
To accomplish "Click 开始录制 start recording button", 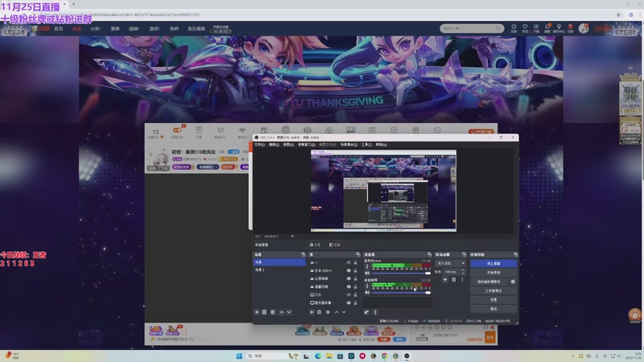I will tap(493, 273).
